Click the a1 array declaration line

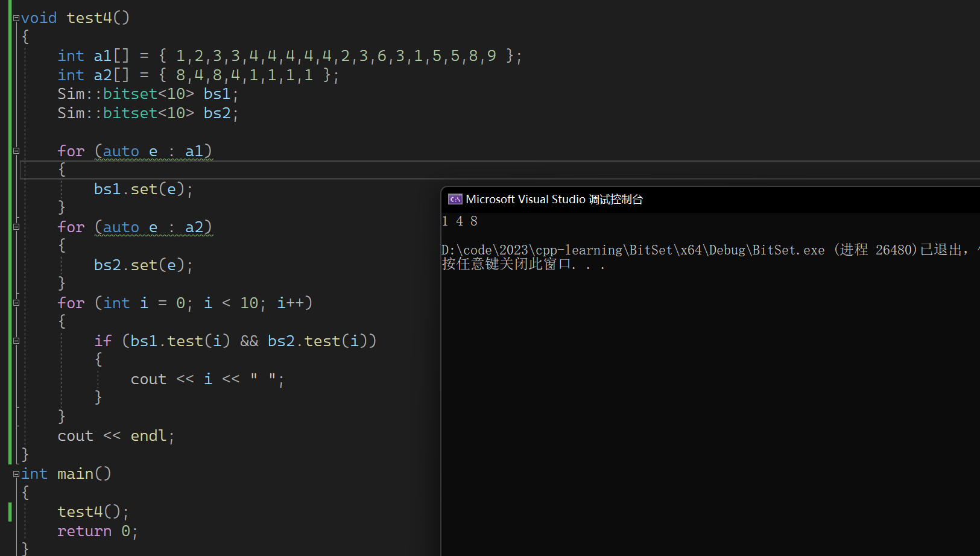coord(289,56)
